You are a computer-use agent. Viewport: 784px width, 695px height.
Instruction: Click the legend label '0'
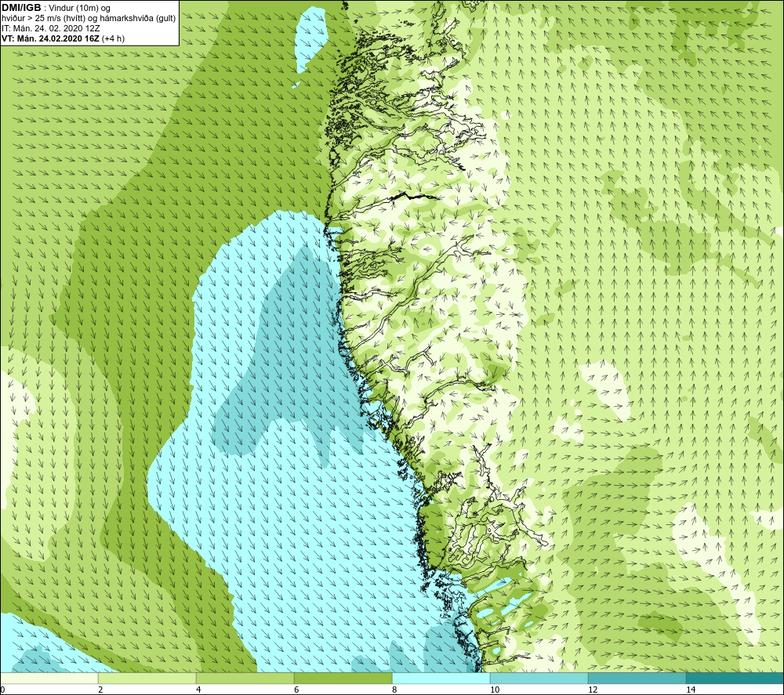click(2, 690)
